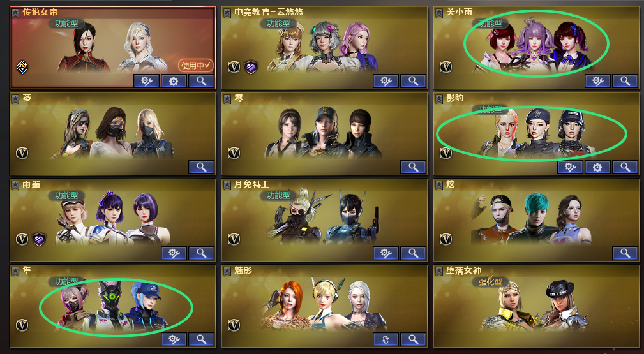
Task: Click magnifier icon on 关小雨 card
Action: (625, 81)
